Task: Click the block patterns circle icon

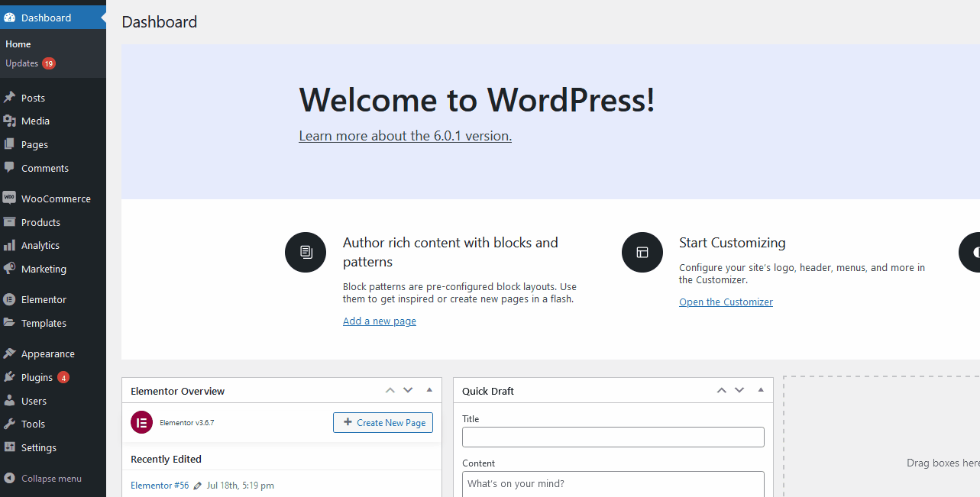Action: [306, 252]
